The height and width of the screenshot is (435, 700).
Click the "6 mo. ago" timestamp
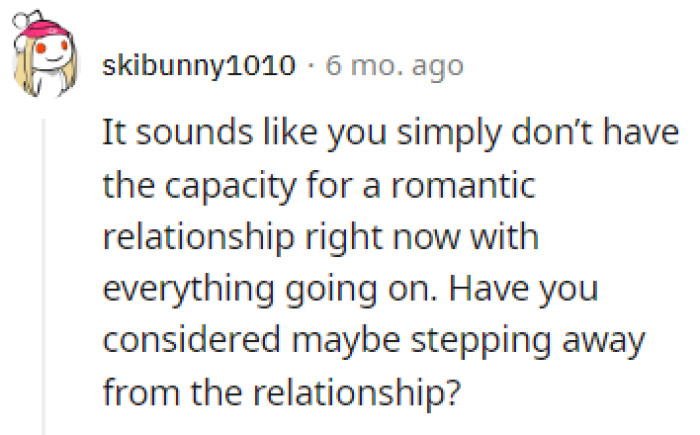(394, 66)
